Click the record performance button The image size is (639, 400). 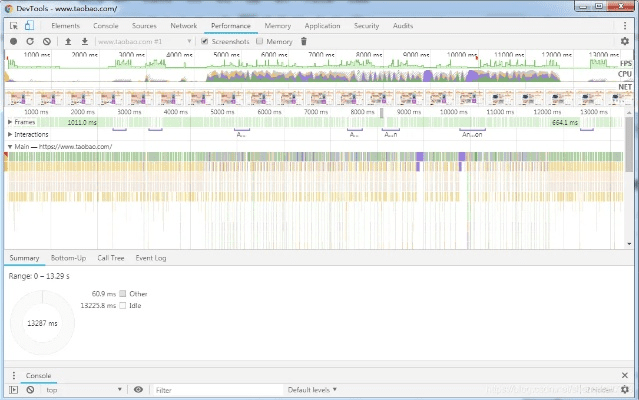[x=13, y=41]
